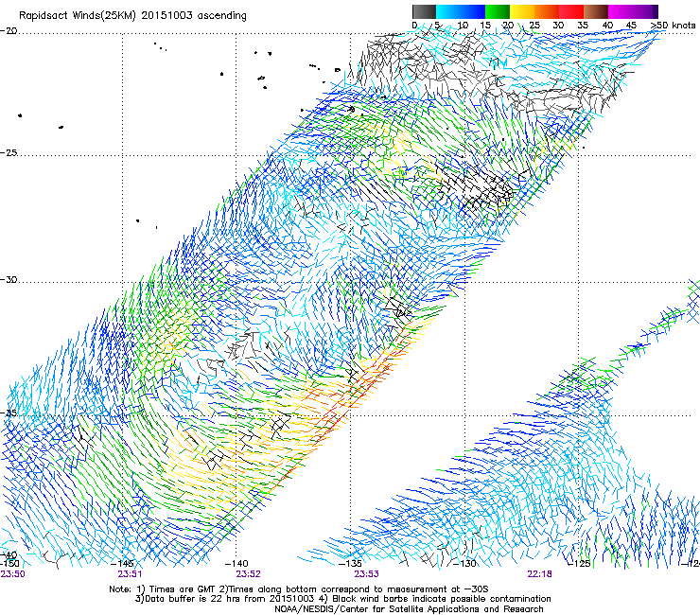Click the '23:51' swath time label
The width and height of the screenshot is (700, 615).
pos(130,574)
